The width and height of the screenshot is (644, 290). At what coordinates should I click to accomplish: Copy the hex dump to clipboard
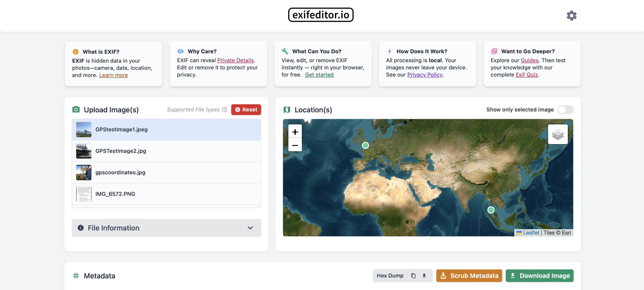tap(413, 275)
